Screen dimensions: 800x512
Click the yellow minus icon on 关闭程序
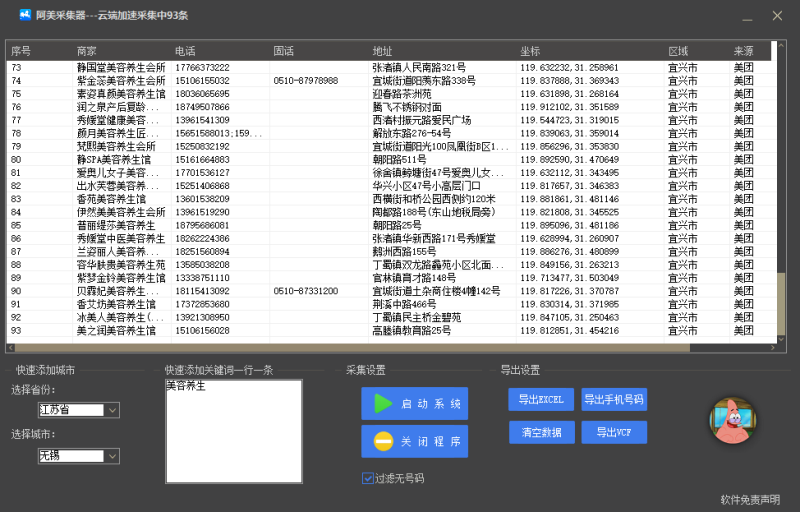coord(383,441)
